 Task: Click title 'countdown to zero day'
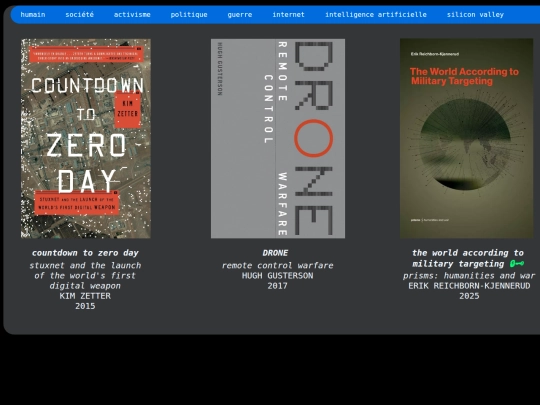point(85,253)
